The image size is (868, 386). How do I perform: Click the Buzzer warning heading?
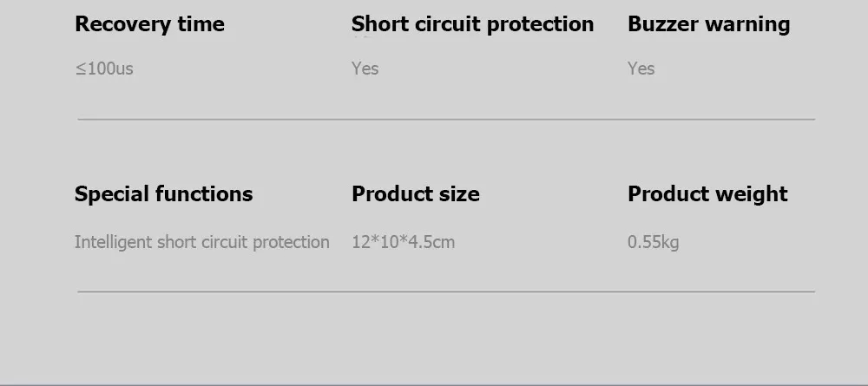click(x=708, y=24)
